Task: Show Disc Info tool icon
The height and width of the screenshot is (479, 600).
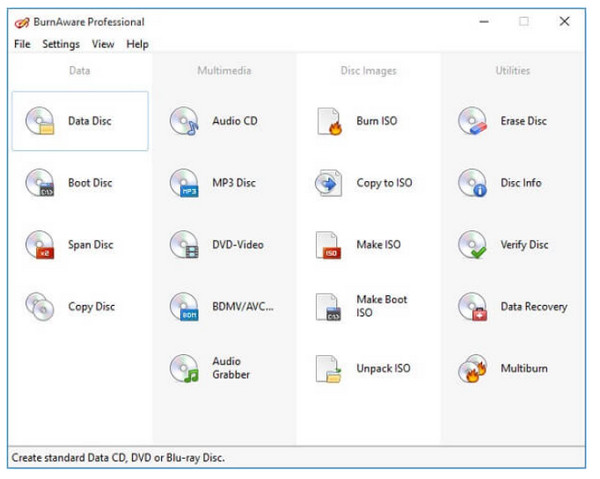Action: (x=472, y=183)
